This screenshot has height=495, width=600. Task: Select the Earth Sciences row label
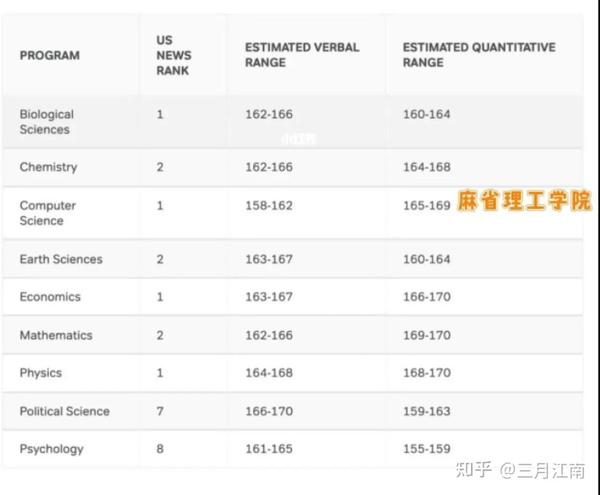tap(60, 259)
